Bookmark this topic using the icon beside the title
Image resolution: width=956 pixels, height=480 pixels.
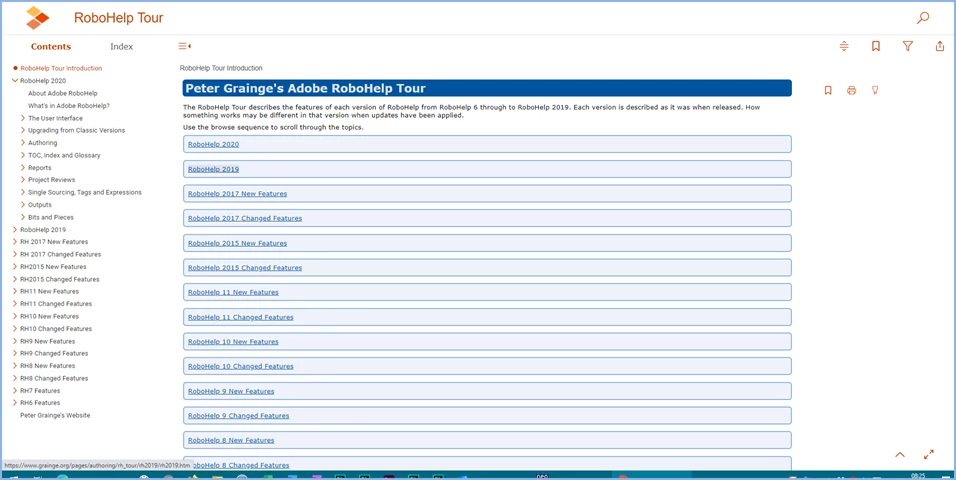828,90
